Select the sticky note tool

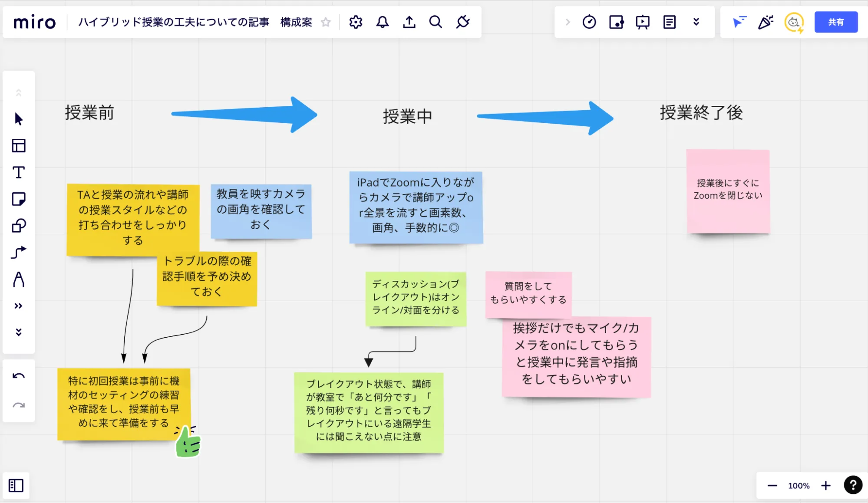pyautogui.click(x=19, y=199)
